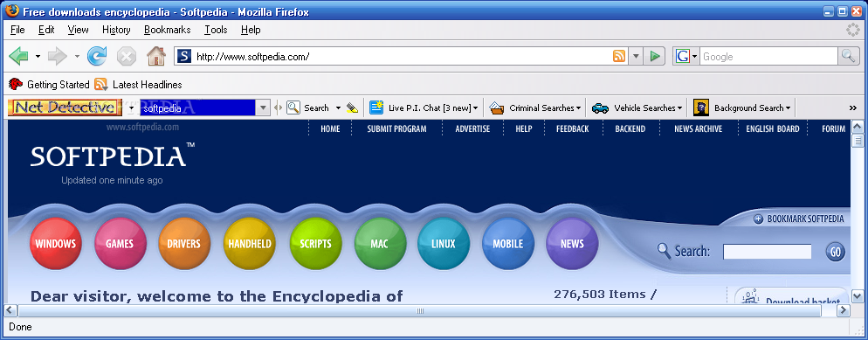The width and height of the screenshot is (868, 340).
Task: Click the HOME link in Softpedia header
Action: (x=330, y=129)
